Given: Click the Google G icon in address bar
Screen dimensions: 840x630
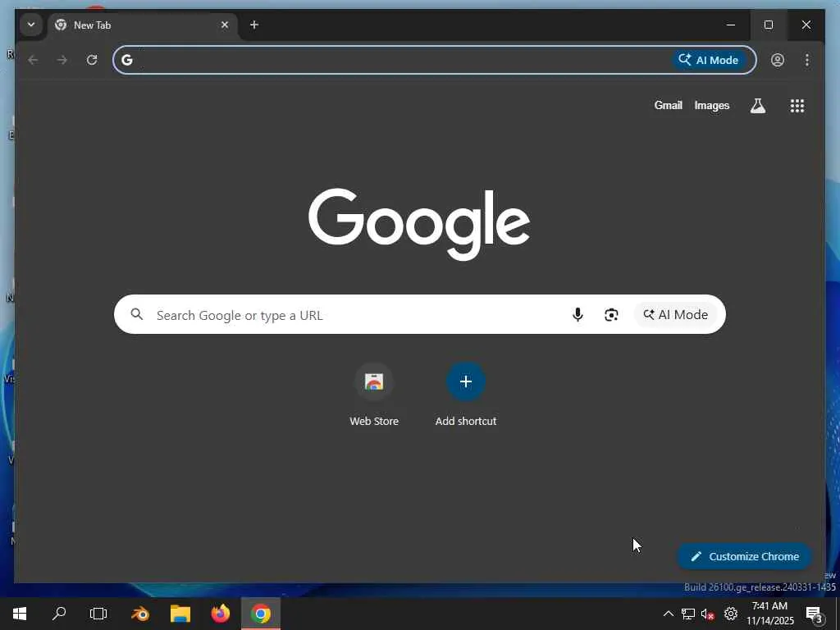Looking at the screenshot, I should tap(127, 60).
